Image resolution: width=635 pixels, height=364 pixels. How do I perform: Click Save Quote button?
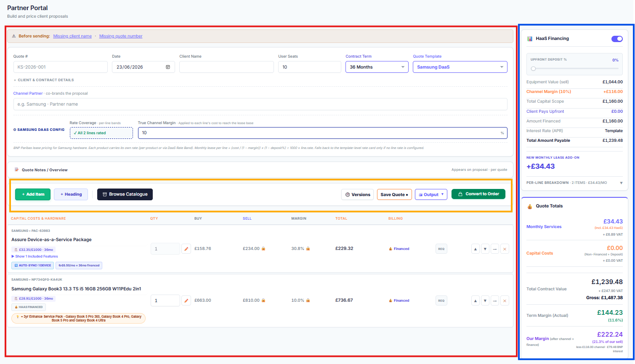click(394, 194)
